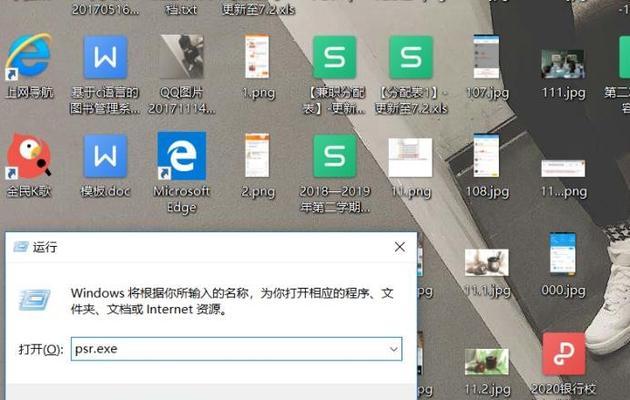Select the 11.1.jpg image thumbnail
The width and height of the screenshot is (630, 400).
coord(487,263)
